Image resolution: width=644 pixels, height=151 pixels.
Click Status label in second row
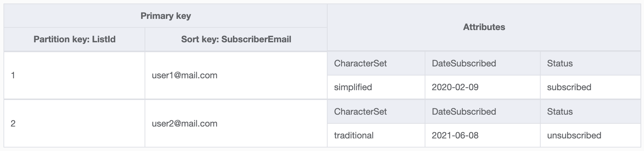(560, 112)
